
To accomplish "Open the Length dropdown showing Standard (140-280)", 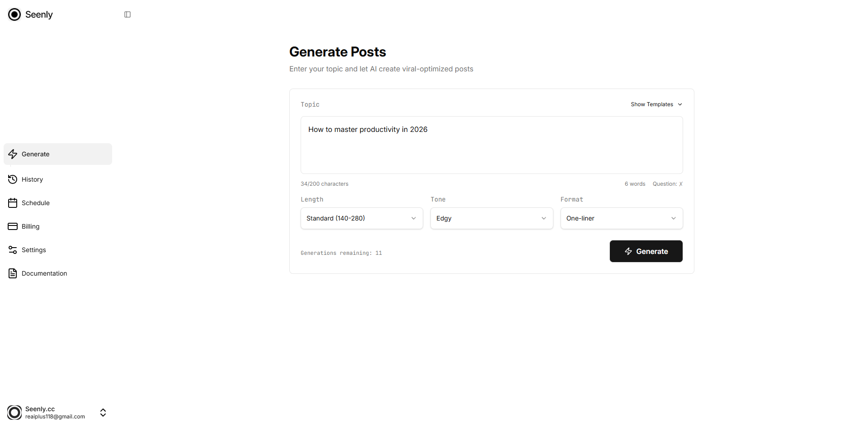I will pos(361,218).
